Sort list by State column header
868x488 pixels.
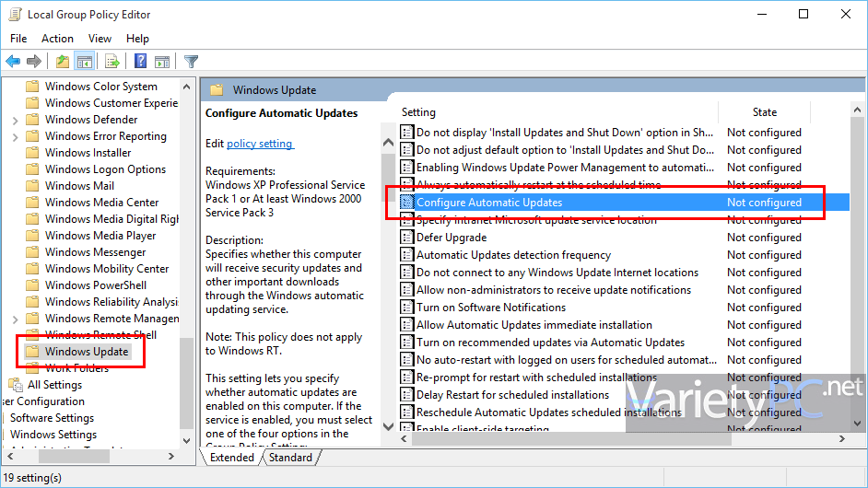tap(764, 112)
